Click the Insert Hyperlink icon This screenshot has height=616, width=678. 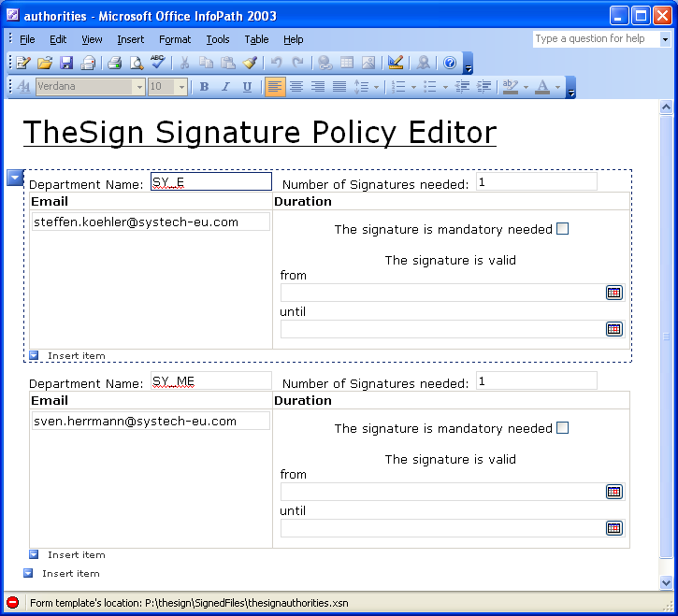(325, 63)
